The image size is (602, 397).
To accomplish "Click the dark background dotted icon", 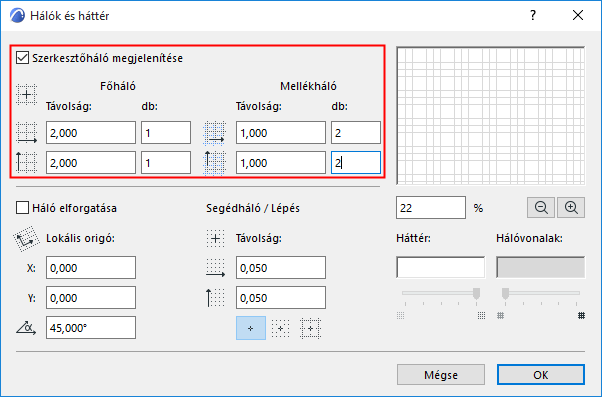I will click(481, 316).
